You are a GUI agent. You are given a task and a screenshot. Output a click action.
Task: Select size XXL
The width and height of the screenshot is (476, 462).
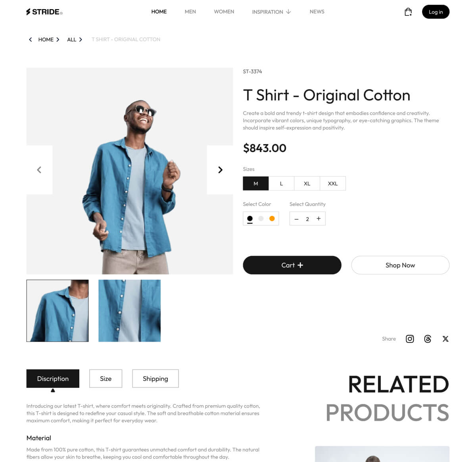(333, 183)
